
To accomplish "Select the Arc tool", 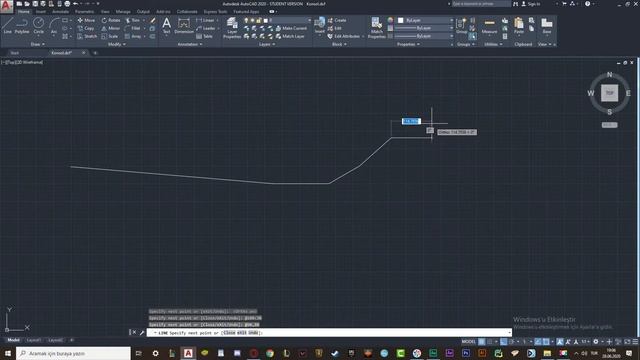I will pos(53,26).
